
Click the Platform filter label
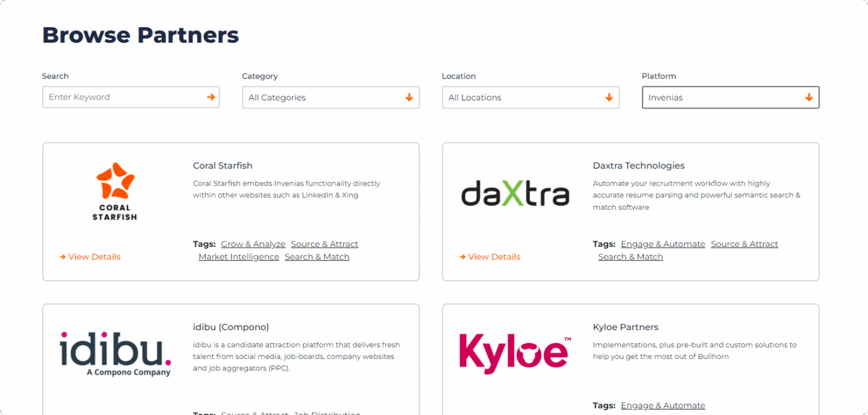tap(659, 76)
